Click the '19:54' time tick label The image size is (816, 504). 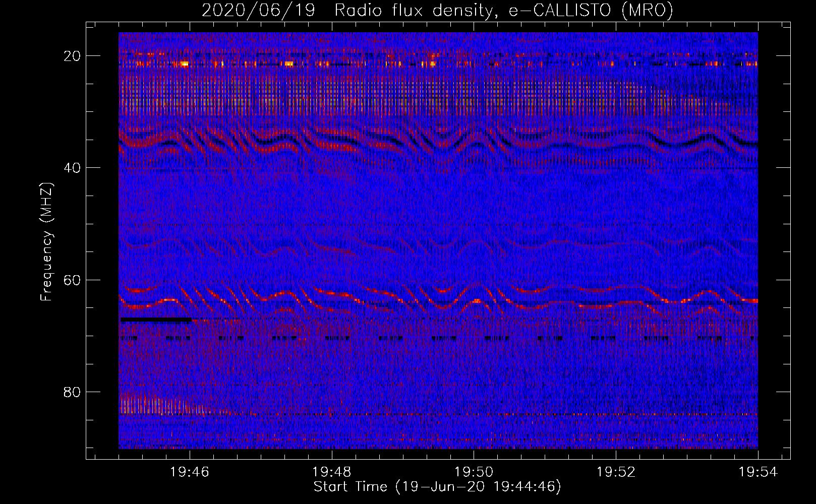point(758,472)
